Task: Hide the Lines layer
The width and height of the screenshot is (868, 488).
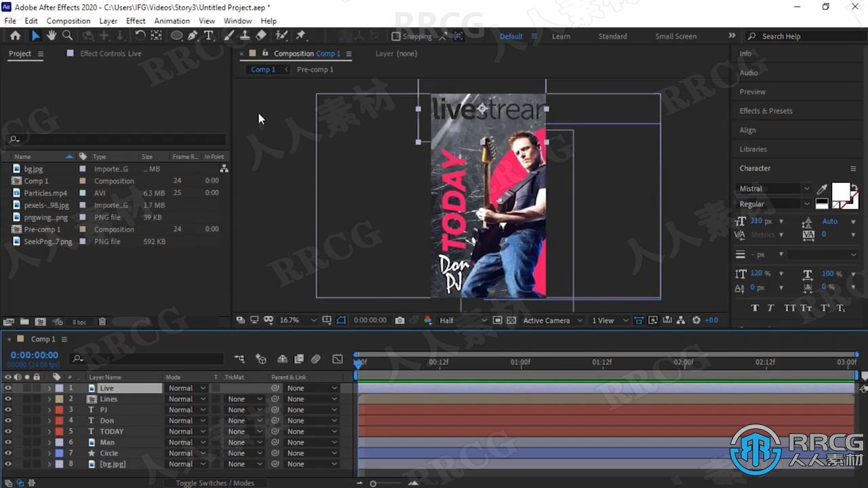Action: tap(8, 399)
